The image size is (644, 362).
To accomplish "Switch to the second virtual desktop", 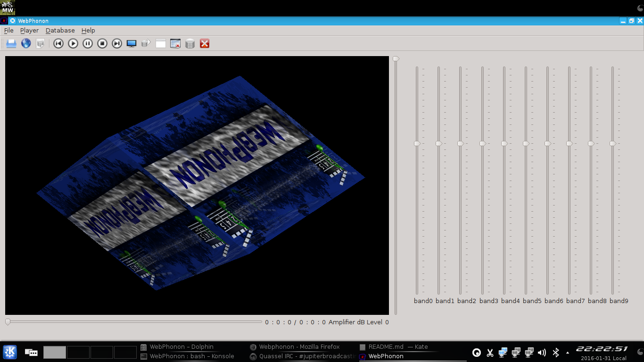I will pyautogui.click(x=78, y=352).
